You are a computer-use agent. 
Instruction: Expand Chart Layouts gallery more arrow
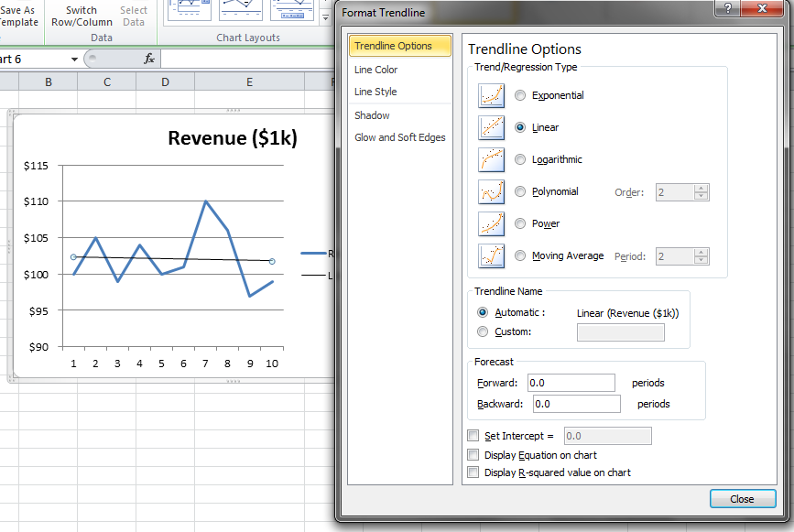point(326,17)
